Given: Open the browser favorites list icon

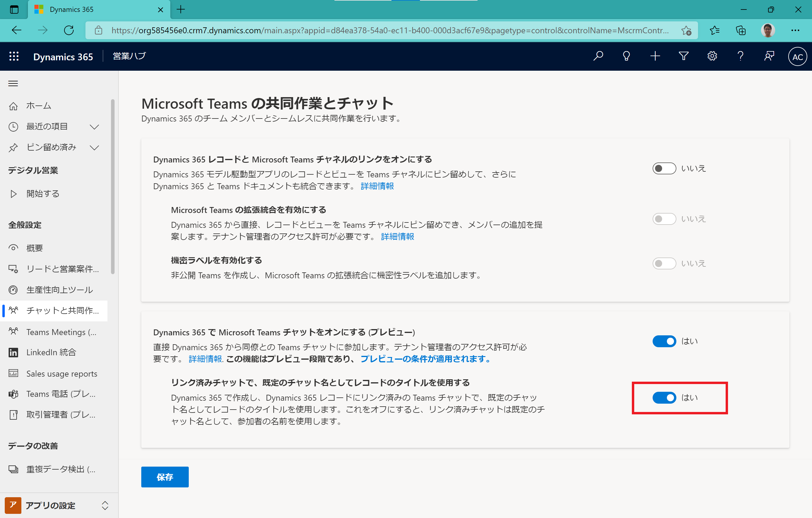Looking at the screenshot, I should tap(715, 30).
